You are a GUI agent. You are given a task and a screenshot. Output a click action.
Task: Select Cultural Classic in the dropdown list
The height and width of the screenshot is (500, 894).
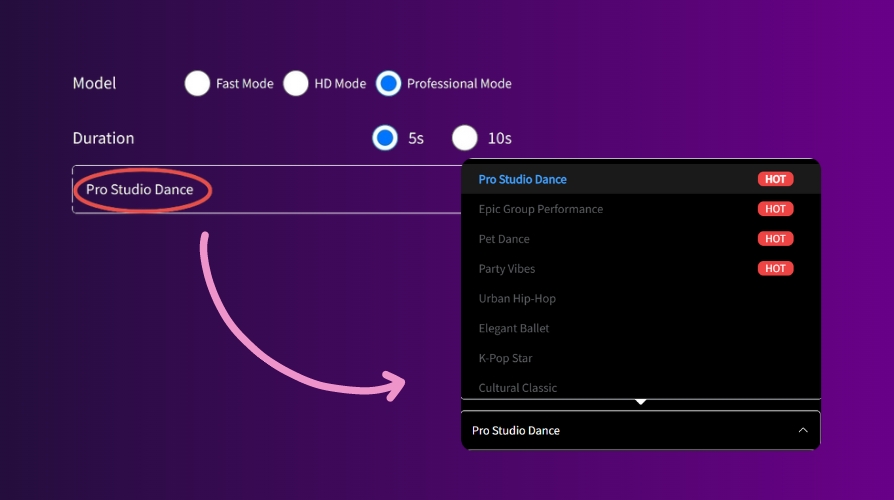(641, 387)
